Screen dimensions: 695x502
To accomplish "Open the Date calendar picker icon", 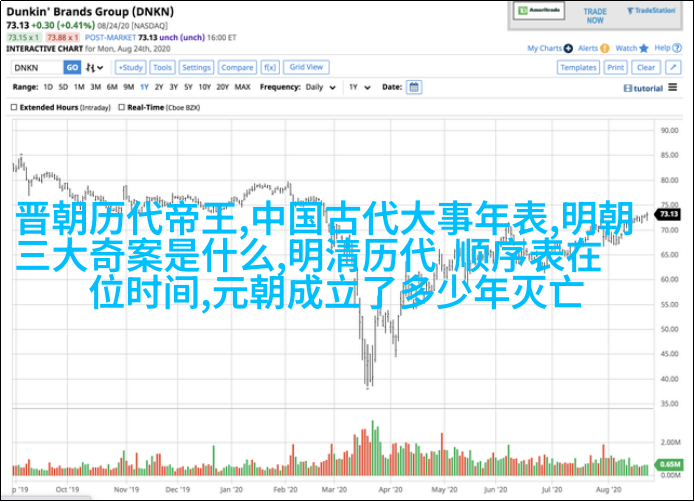I will 414,87.
